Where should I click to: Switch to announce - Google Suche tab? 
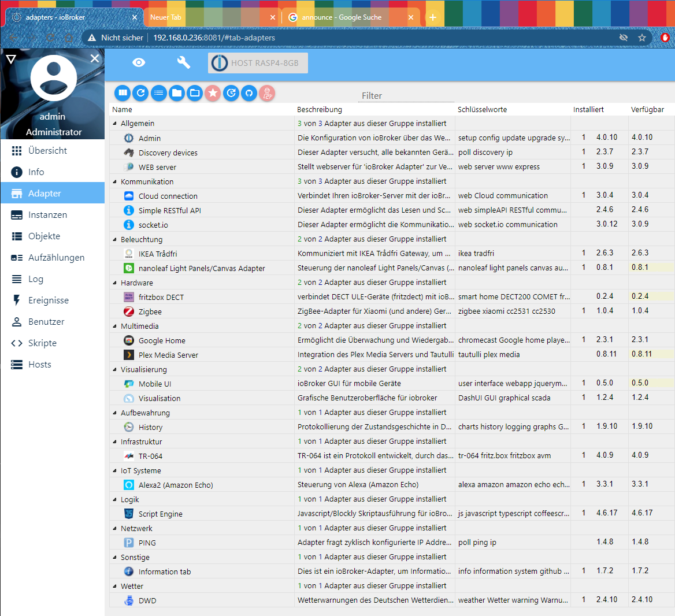coord(351,17)
